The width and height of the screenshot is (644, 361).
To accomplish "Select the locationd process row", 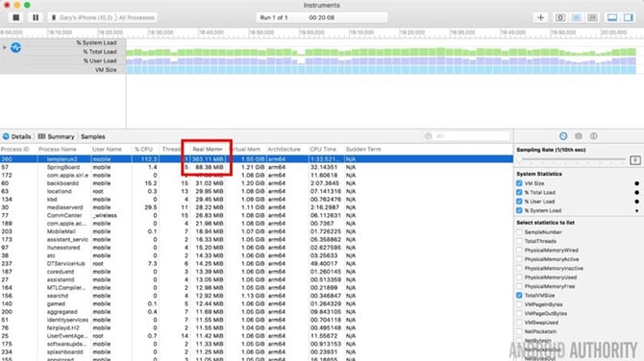I will coord(257,192).
